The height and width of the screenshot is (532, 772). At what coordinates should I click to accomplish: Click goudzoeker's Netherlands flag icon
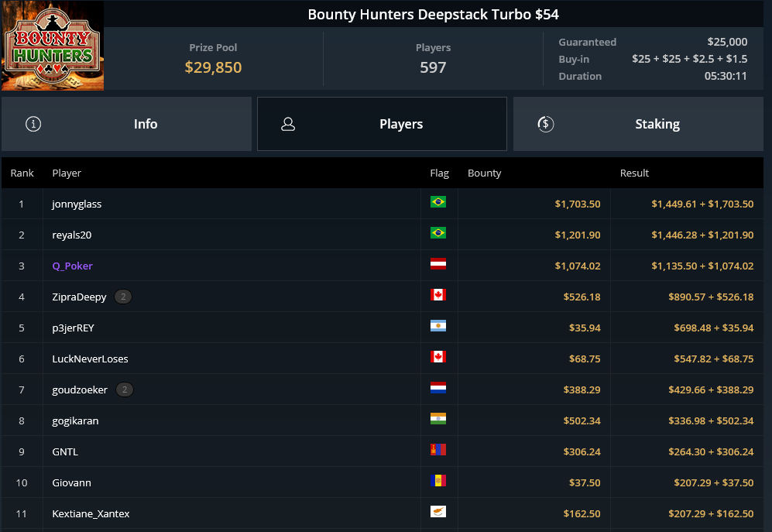point(438,388)
